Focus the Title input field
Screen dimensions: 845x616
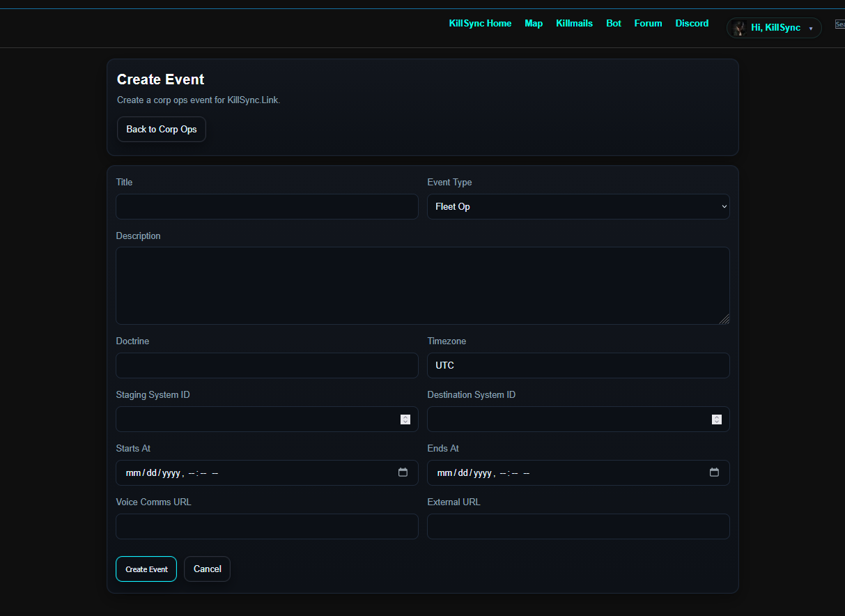point(267,207)
